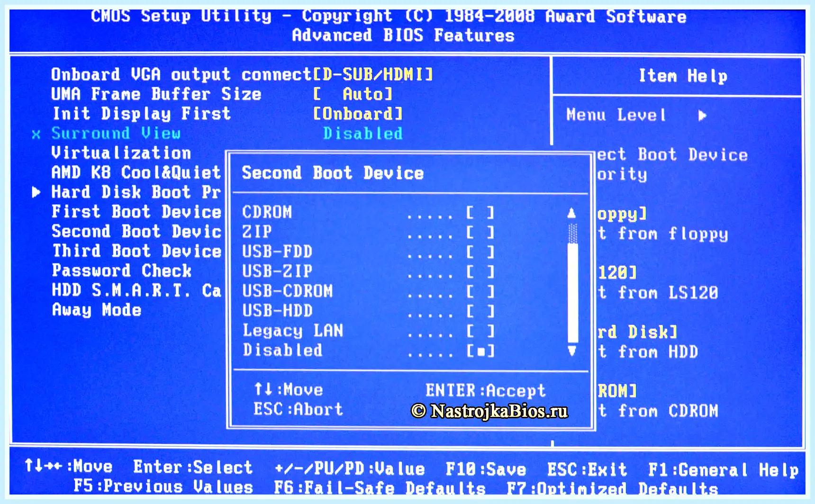815x504 pixels.
Task: Click ESC:Abort in the popup
Action: pos(298,409)
